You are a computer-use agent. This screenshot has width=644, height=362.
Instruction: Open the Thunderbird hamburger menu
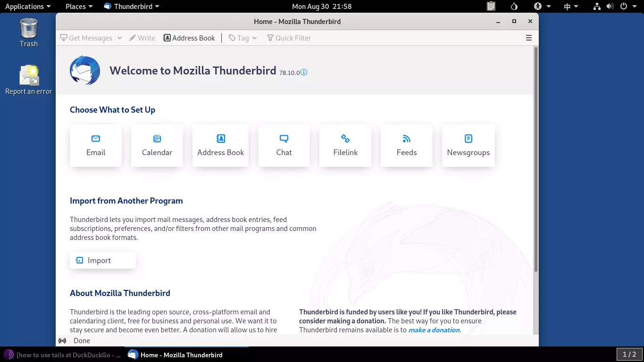pos(529,38)
